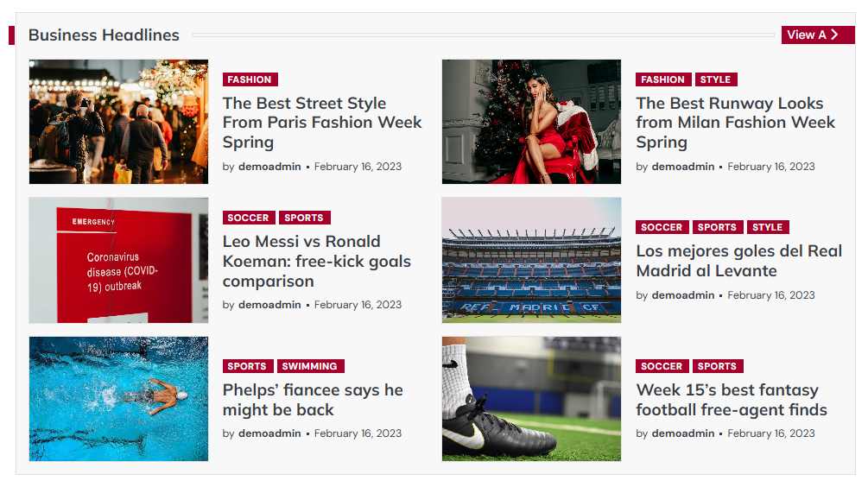
Task: Click the Coronavirus emergency sign thumbnail
Action: click(118, 260)
